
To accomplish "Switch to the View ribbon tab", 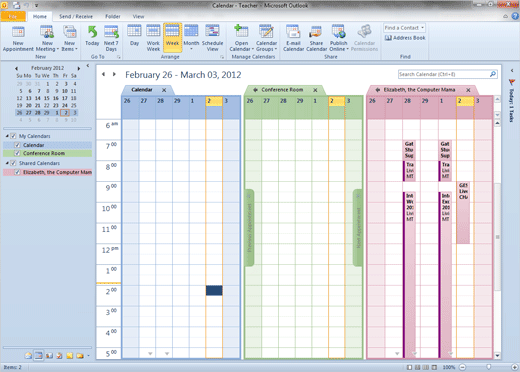I will [x=138, y=16].
